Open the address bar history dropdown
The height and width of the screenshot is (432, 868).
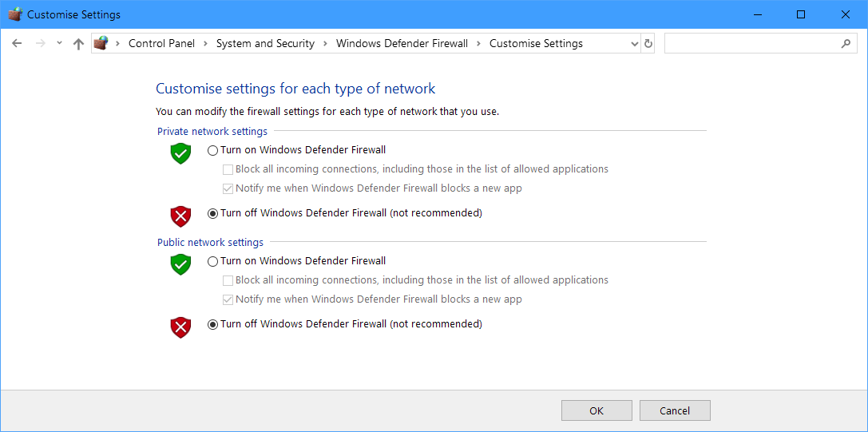(x=634, y=44)
